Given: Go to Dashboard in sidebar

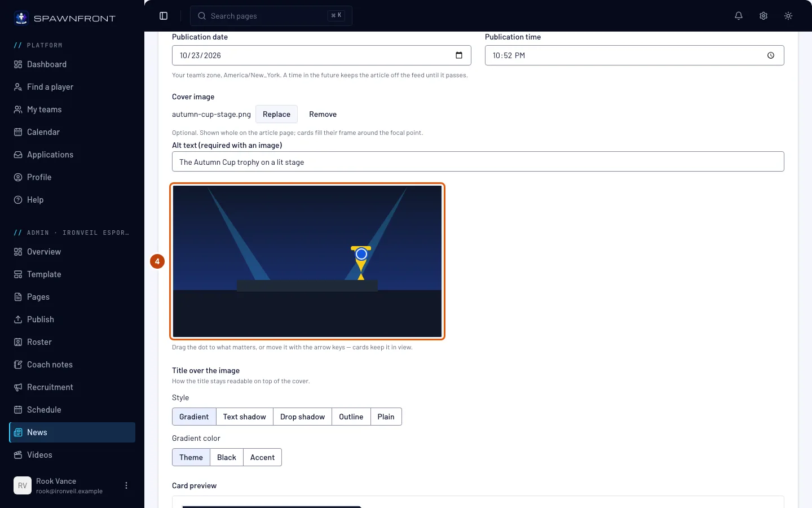Looking at the screenshot, I should pos(72,64).
